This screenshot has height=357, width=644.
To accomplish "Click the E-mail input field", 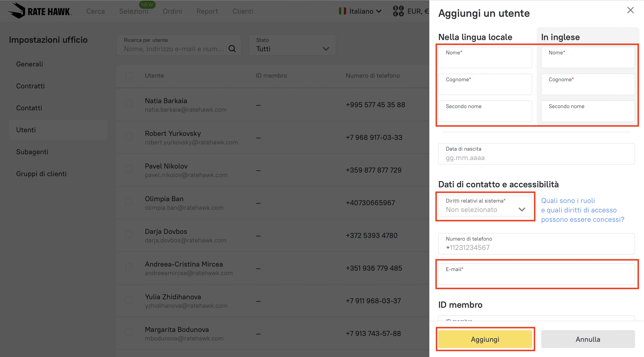I will (536, 274).
